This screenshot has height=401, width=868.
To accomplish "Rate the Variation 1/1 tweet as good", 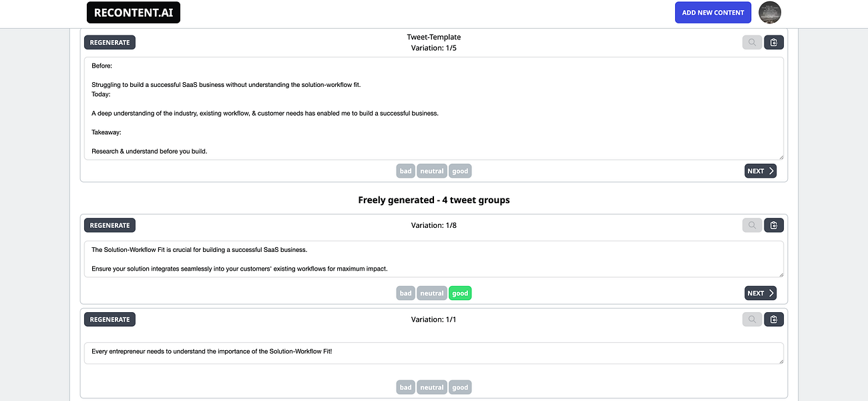I will point(460,387).
